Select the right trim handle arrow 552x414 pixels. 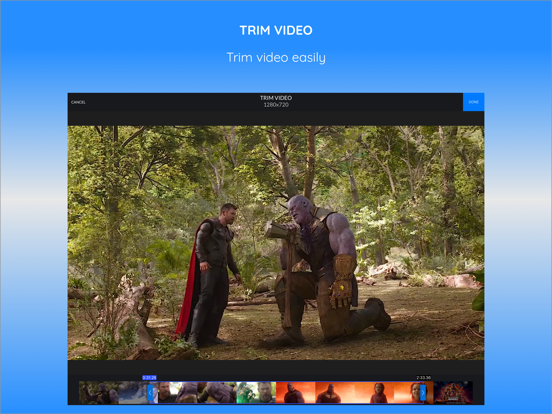423,392
